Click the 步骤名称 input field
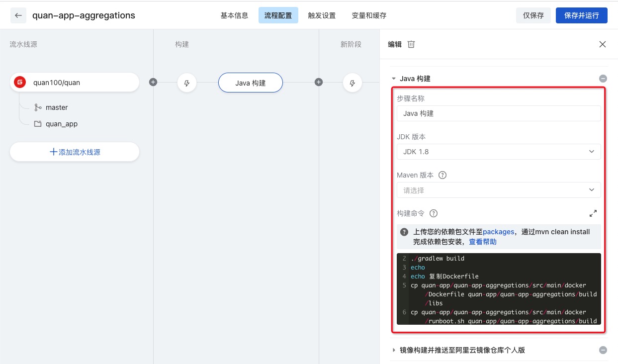The width and height of the screenshot is (618, 364). point(499,113)
